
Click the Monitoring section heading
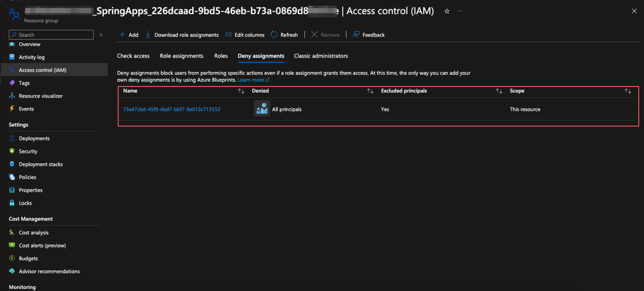22,287
